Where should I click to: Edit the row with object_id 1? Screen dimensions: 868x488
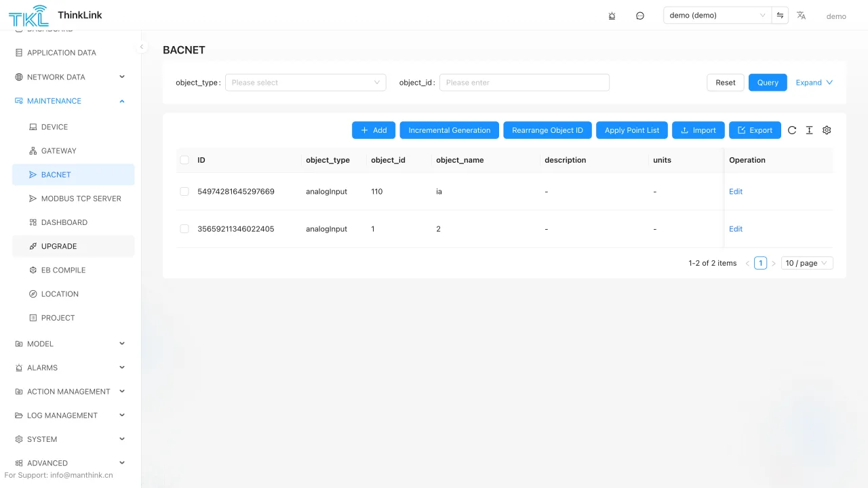pos(736,229)
